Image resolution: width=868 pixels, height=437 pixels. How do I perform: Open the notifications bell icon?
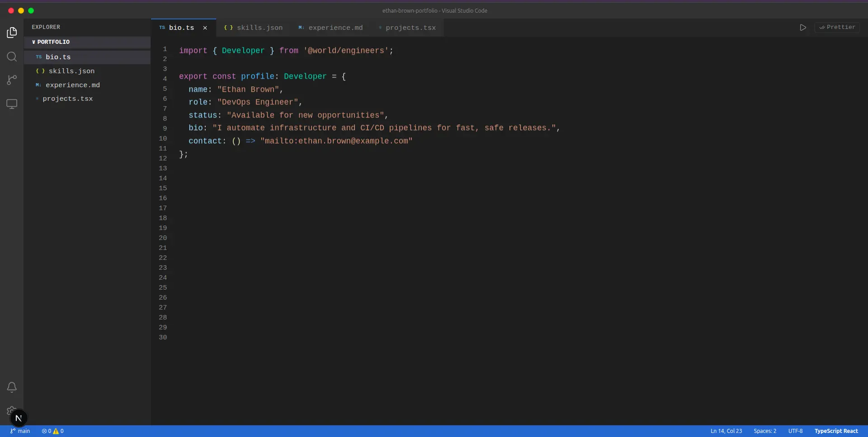coord(12,387)
